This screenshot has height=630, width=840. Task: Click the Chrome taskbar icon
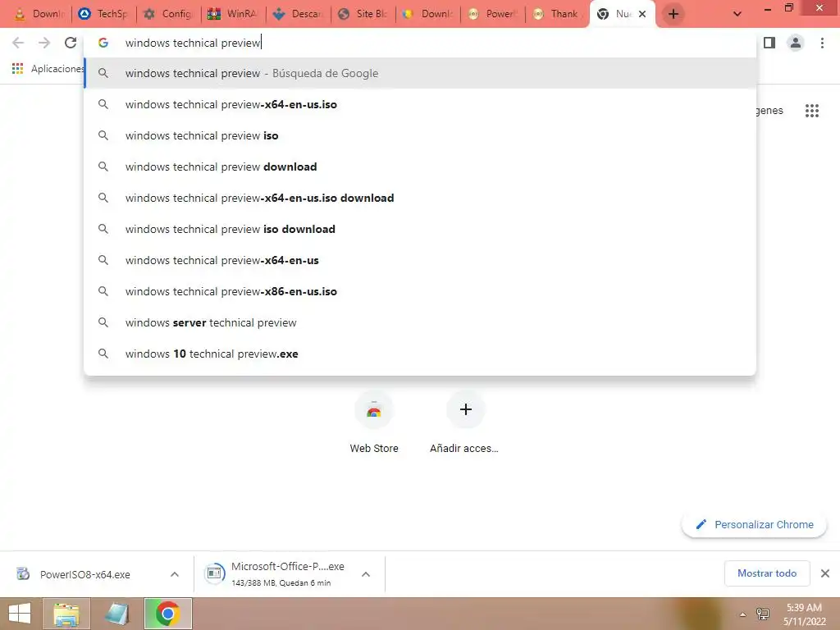167,614
